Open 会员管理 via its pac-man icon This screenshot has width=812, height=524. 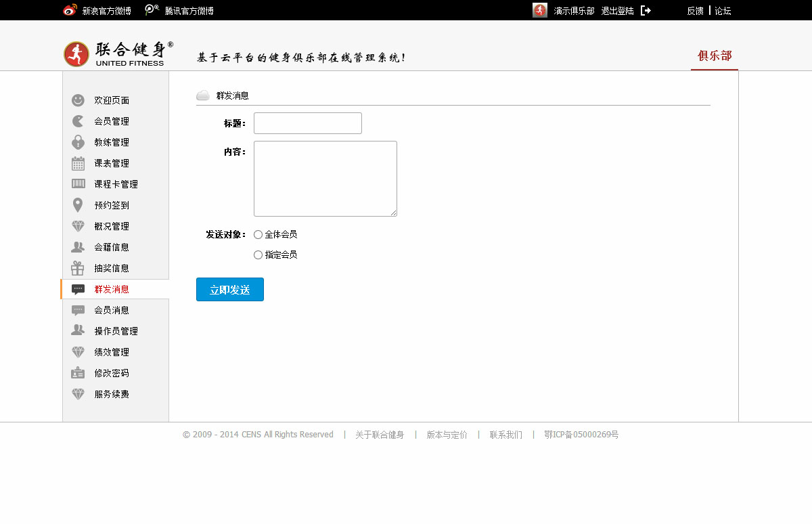78,121
